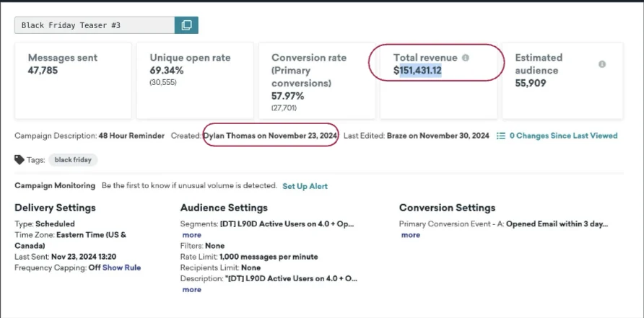Expand more under Segments
This screenshot has height=318, width=644.
[x=192, y=234]
